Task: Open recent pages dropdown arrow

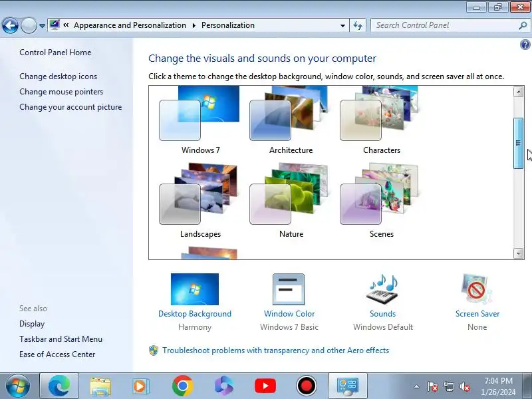Action: tap(42, 26)
